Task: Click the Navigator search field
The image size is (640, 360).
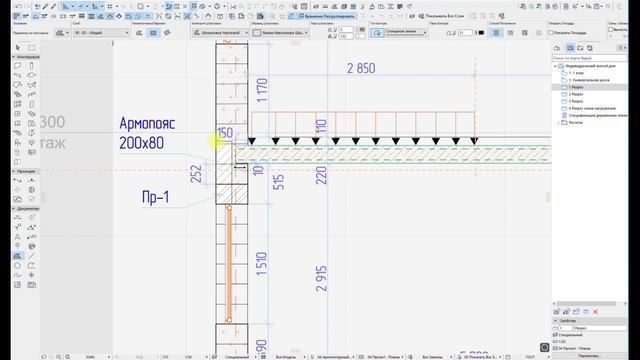Action: pos(589,58)
